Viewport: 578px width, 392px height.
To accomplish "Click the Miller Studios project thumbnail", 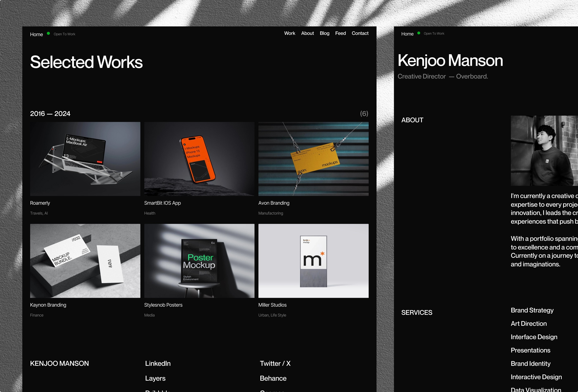I will click(x=313, y=261).
